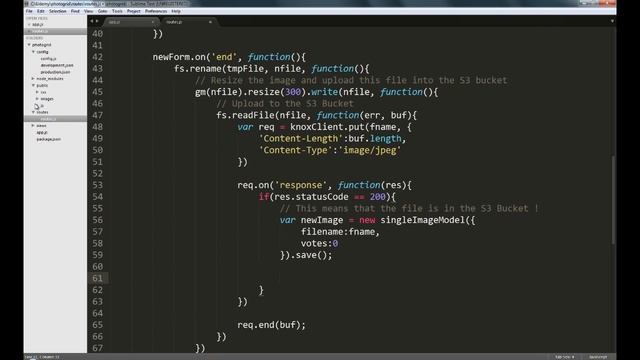Expand the node_modules folder
640x360 pixels.
pos(33,79)
